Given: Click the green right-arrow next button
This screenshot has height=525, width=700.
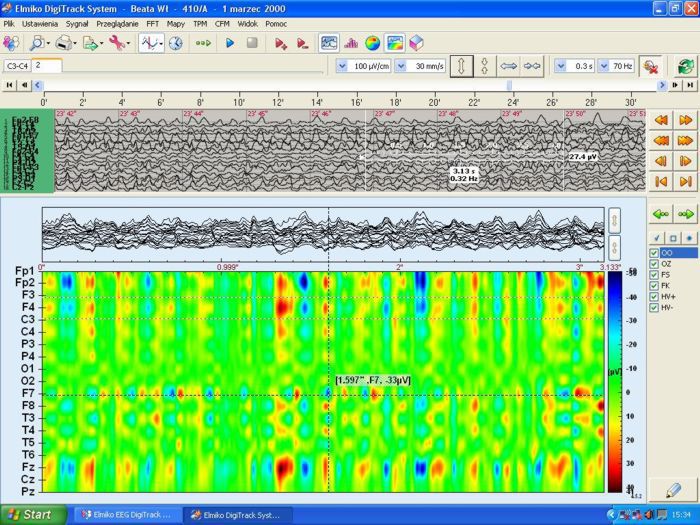Looking at the screenshot, I should (x=685, y=213).
